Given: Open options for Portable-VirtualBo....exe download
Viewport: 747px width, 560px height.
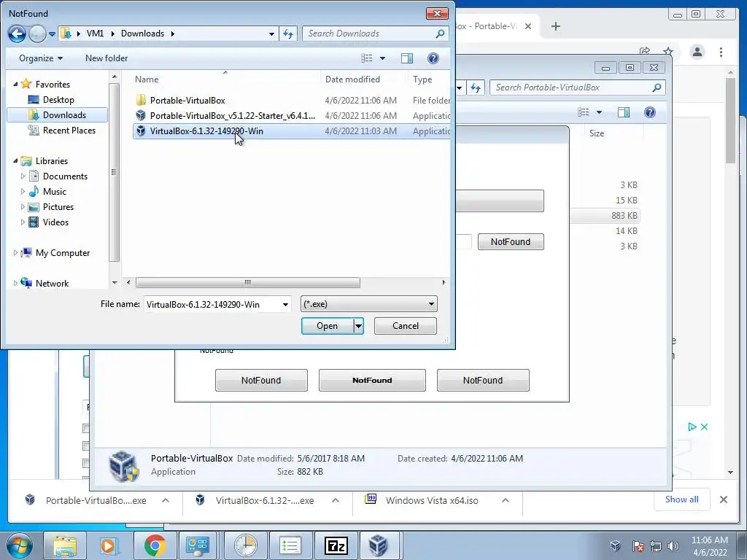Looking at the screenshot, I should pyautogui.click(x=166, y=500).
